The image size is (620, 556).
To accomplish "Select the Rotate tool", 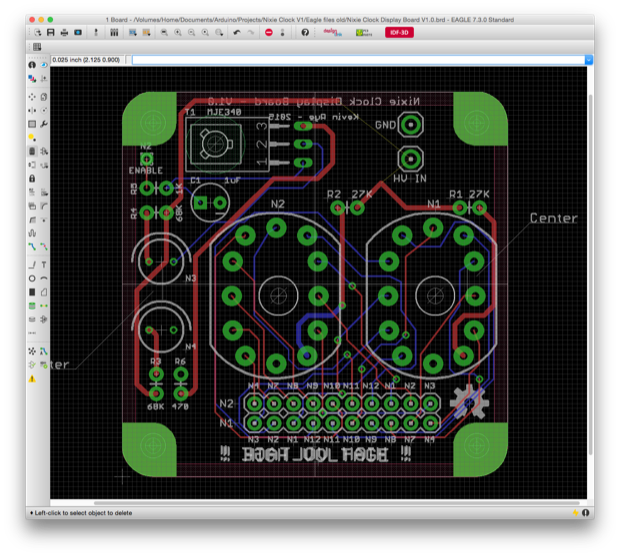I will tap(44, 110).
